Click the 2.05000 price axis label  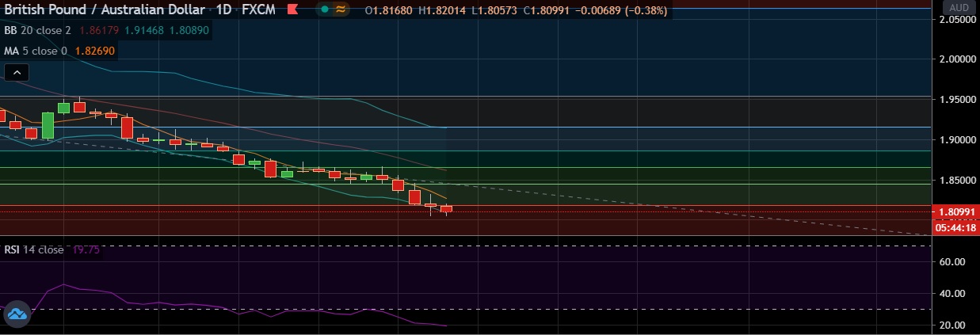(x=958, y=19)
